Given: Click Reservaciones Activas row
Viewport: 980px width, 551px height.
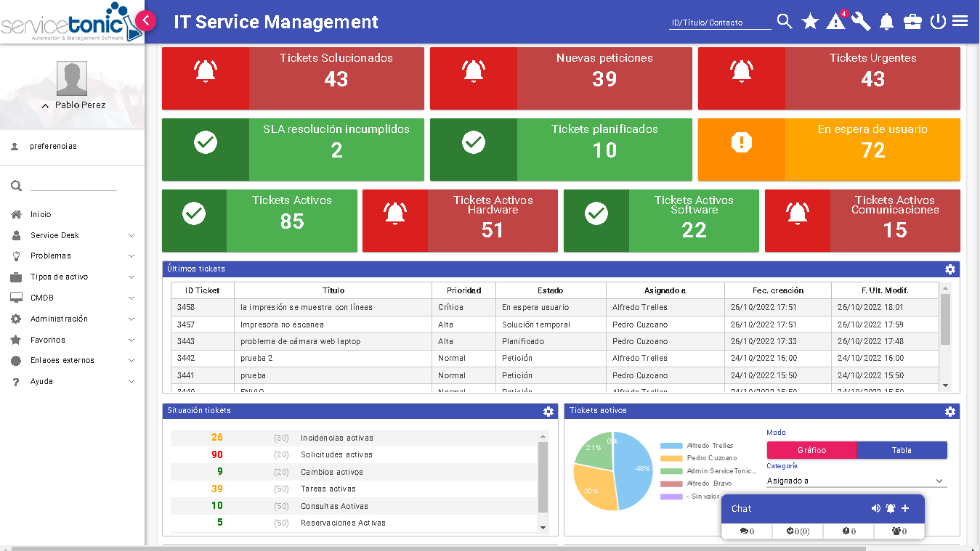Looking at the screenshot, I should (354, 523).
